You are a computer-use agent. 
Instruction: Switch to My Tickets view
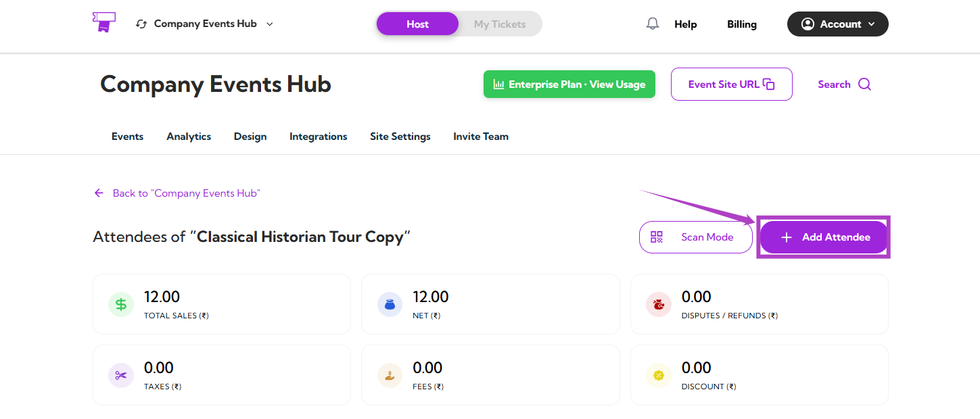(500, 23)
